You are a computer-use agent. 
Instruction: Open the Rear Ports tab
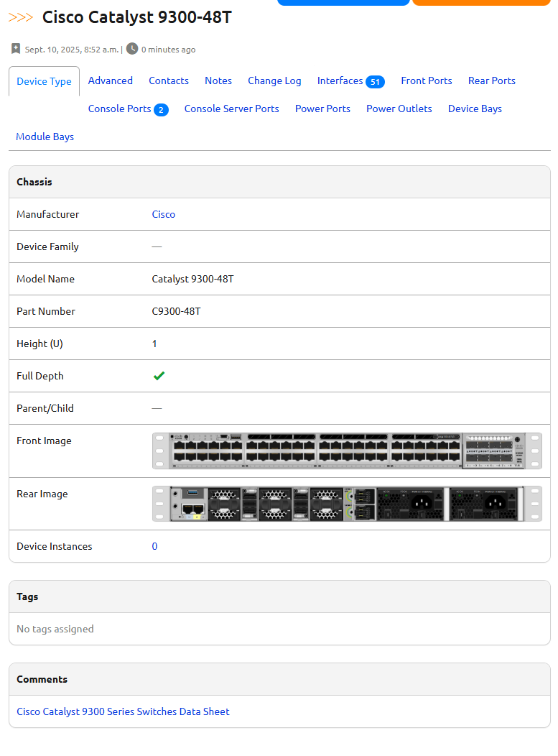492,80
